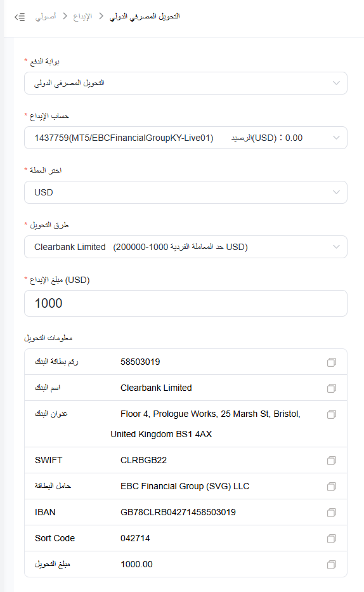Copy the IBAN number
The image size is (364, 592).
point(331,512)
